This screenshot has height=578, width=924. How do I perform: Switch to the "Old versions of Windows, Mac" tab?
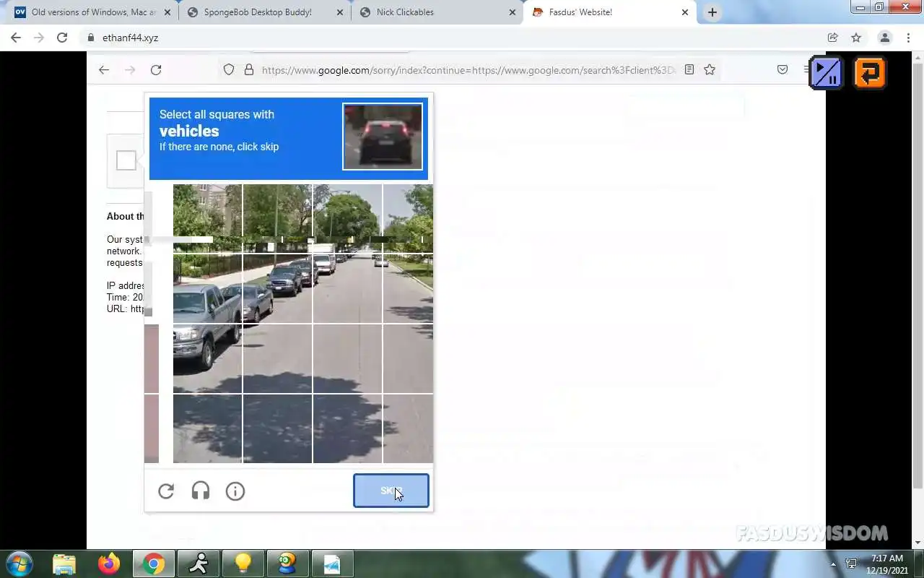[x=93, y=12]
